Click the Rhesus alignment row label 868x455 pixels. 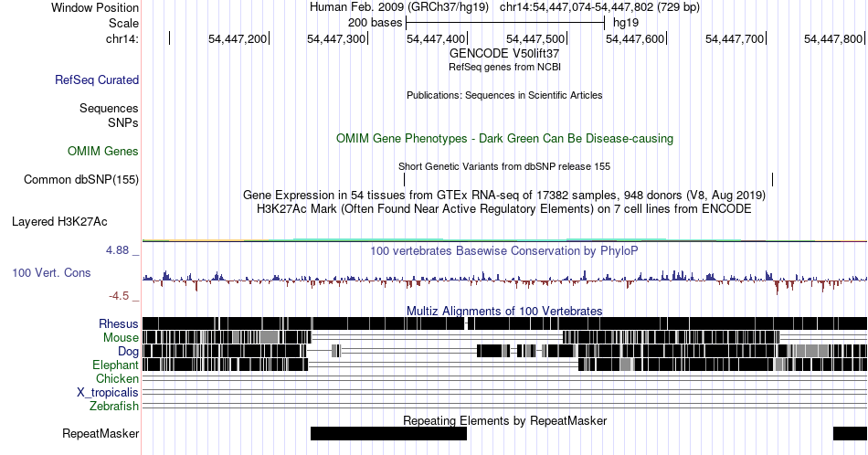119,323
